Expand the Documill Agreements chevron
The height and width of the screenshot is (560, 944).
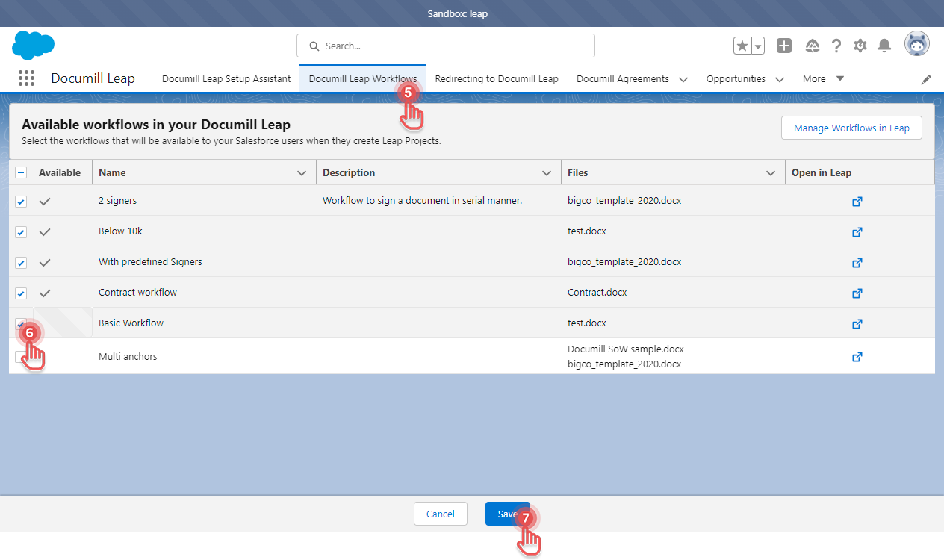pyautogui.click(x=683, y=78)
